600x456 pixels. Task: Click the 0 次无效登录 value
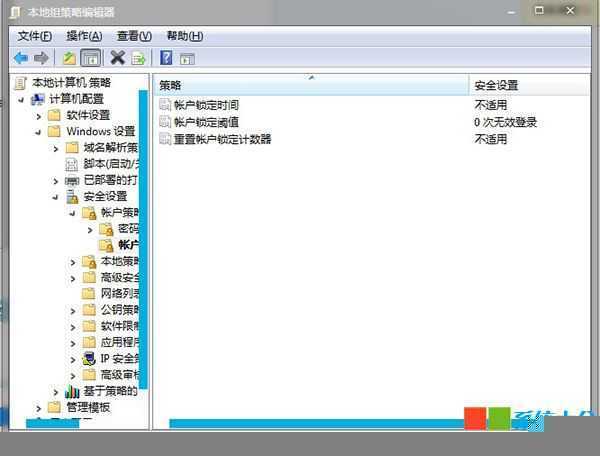pyautogui.click(x=505, y=122)
